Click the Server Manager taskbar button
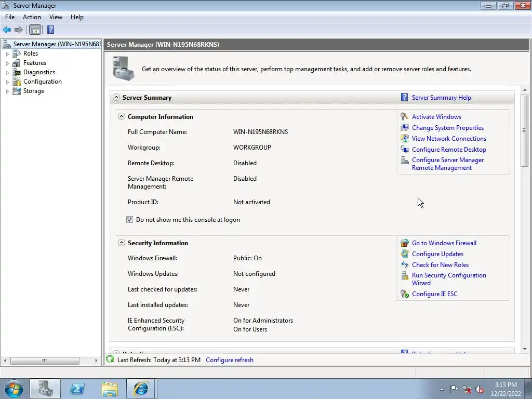This screenshot has width=532, height=399. 45,389
